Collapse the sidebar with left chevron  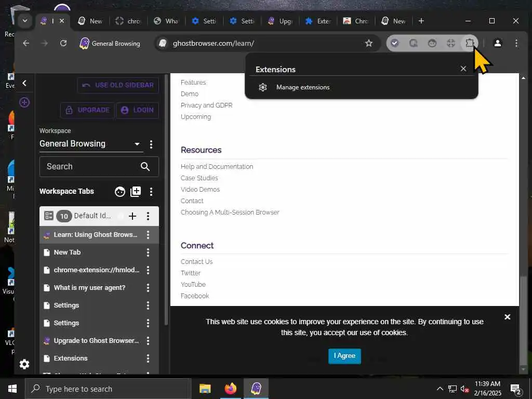click(x=24, y=83)
